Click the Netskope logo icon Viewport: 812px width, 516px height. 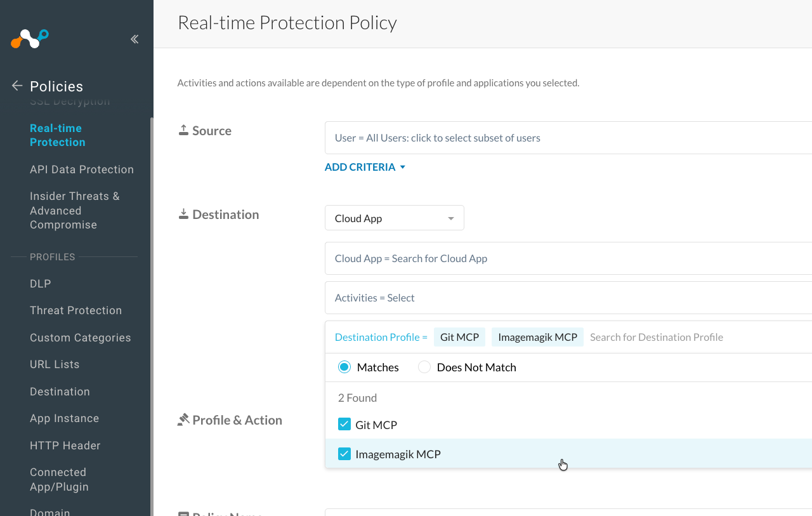coord(30,39)
